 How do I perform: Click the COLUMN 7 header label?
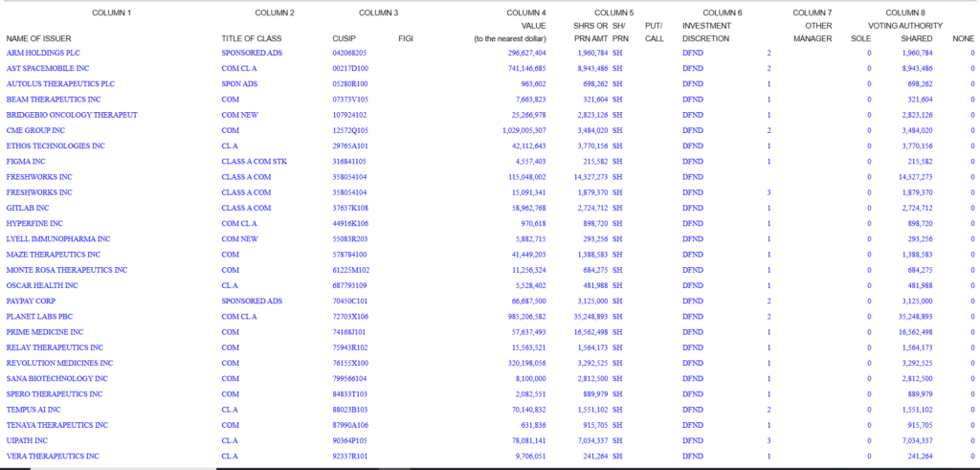pyautogui.click(x=813, y=12)
